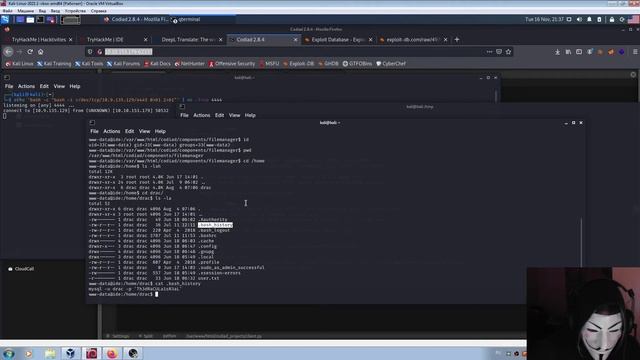
Task: Open Kali Tools bookmark
Action: tap(89, 64)
